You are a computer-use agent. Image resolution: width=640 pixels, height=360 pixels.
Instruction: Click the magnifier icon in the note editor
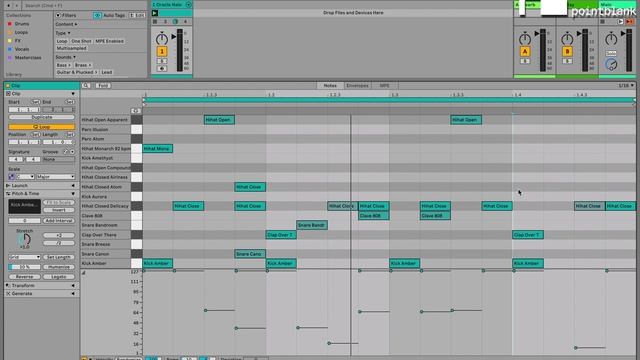point(86,86)
